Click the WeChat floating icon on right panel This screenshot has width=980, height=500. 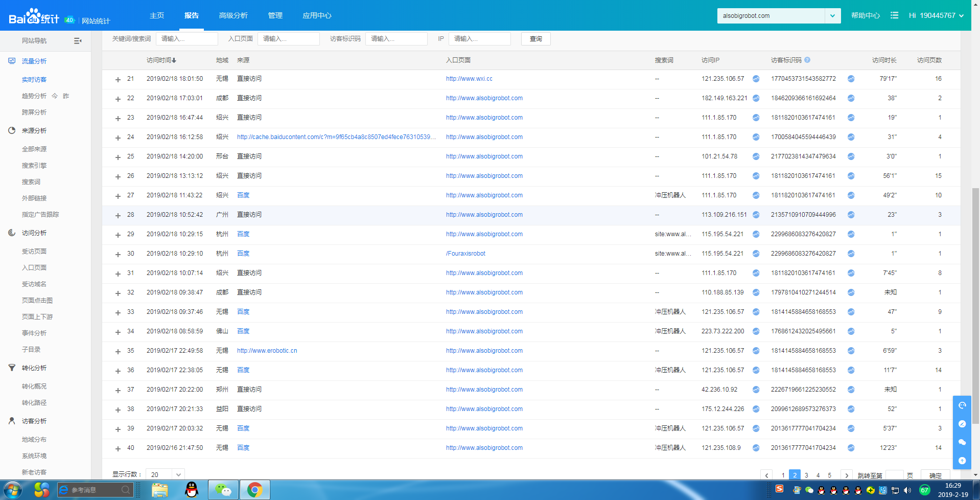pyautogui.click(x=962, y=442)
